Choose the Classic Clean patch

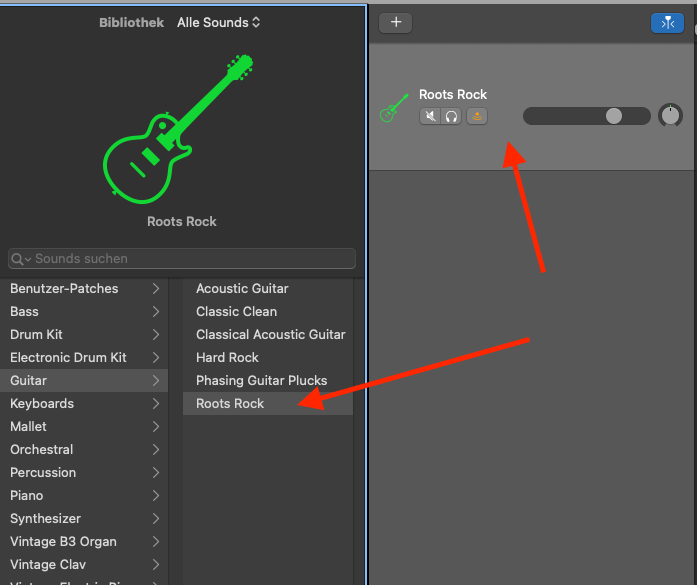(268, 312)
